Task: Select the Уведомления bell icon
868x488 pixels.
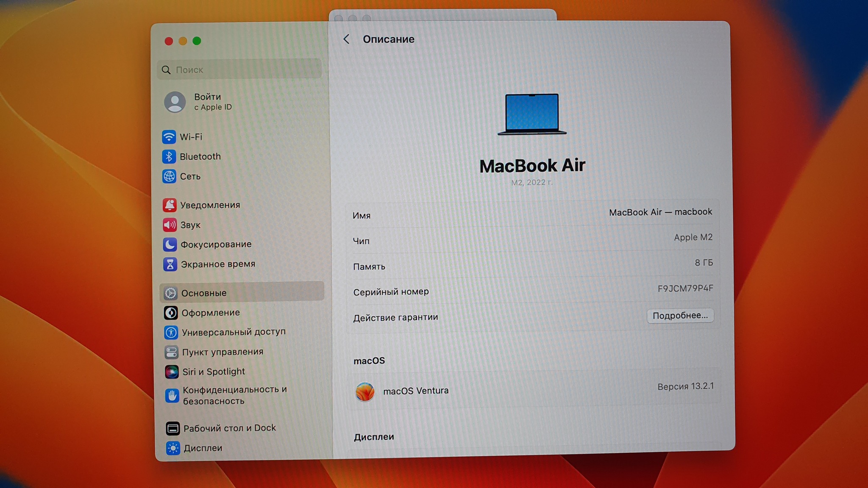Action: coord(170,205)
